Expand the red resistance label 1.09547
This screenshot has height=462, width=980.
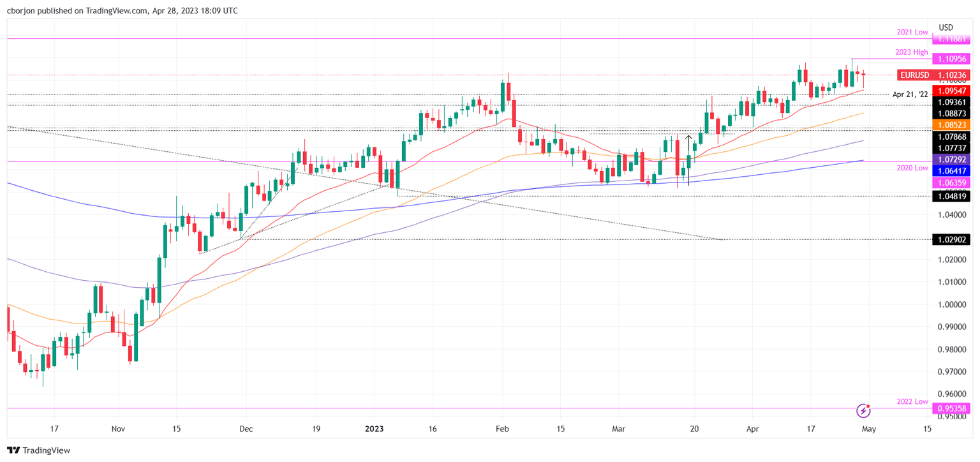(951, 91)
